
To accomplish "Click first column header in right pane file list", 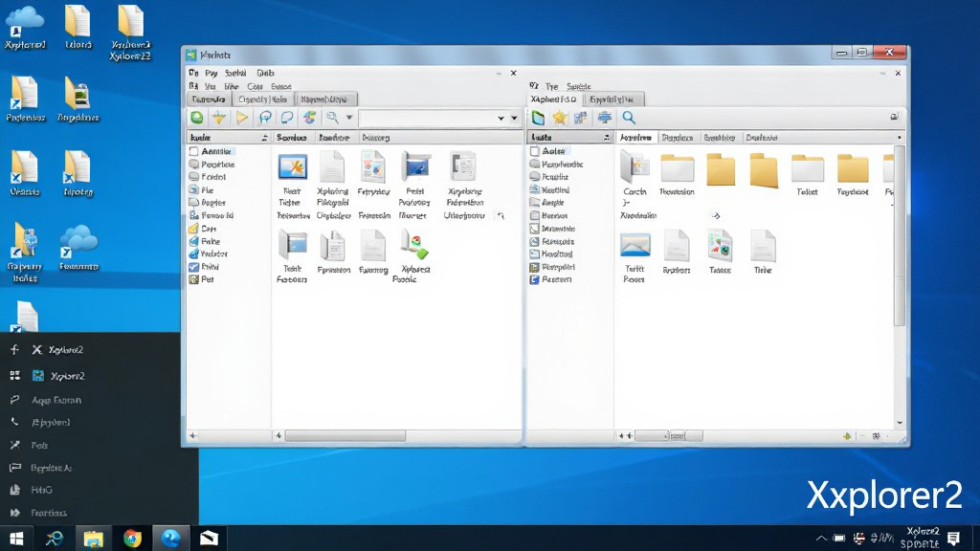I will click(635, 138).
